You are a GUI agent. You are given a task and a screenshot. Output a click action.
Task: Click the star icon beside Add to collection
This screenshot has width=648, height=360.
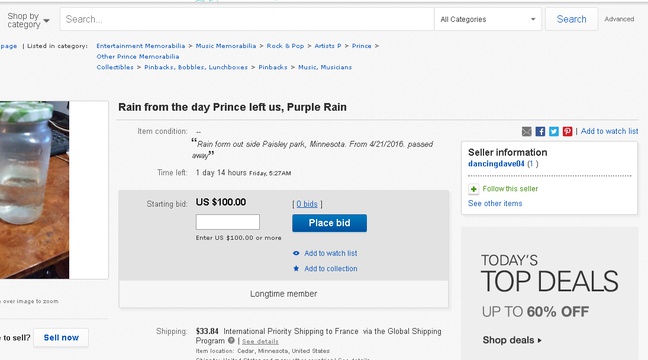click(296, 268)
